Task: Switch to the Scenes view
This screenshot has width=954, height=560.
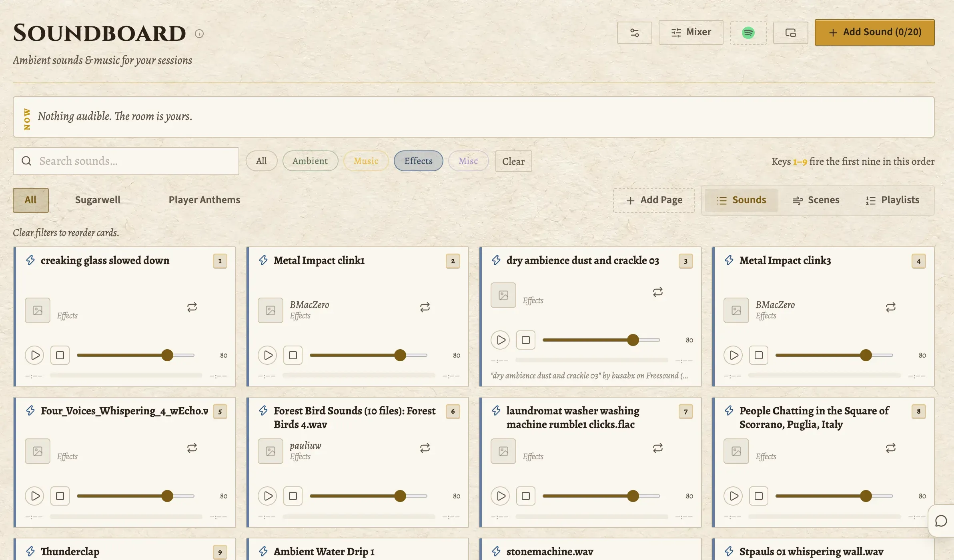Action: coord(816,200)
